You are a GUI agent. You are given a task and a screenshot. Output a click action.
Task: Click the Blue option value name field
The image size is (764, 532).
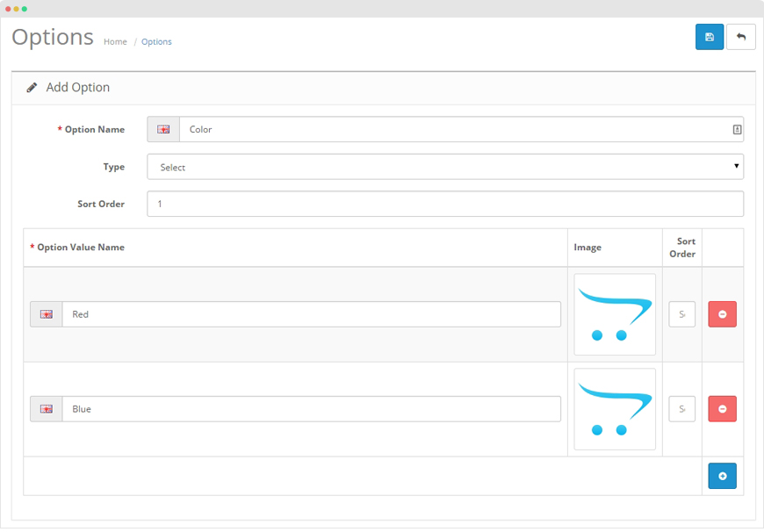coord(311,409)
